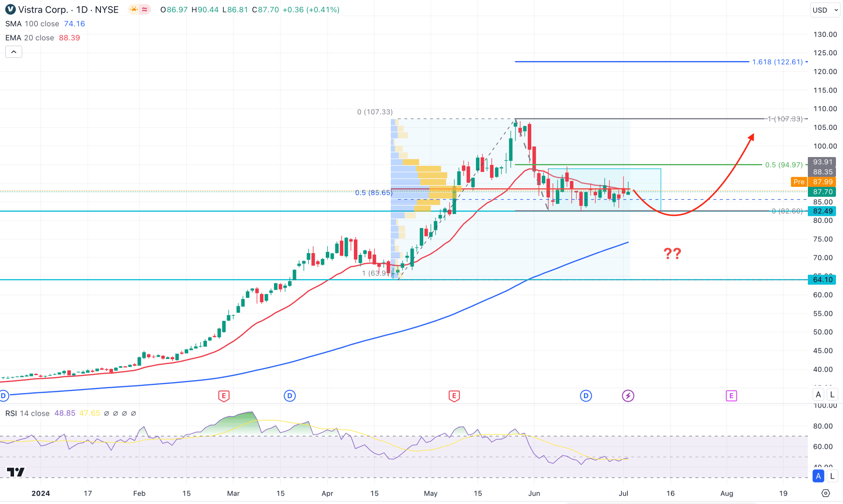Toggle auto scale A on price pane

click(818, 394)
